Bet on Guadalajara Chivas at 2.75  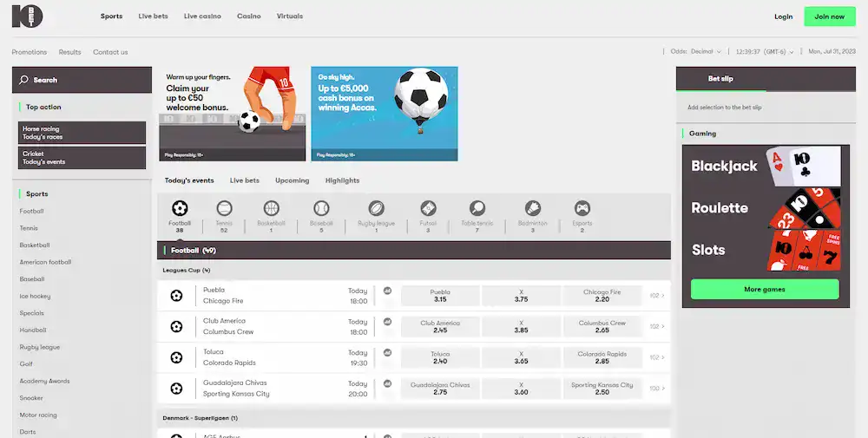(x=440, y=389)
